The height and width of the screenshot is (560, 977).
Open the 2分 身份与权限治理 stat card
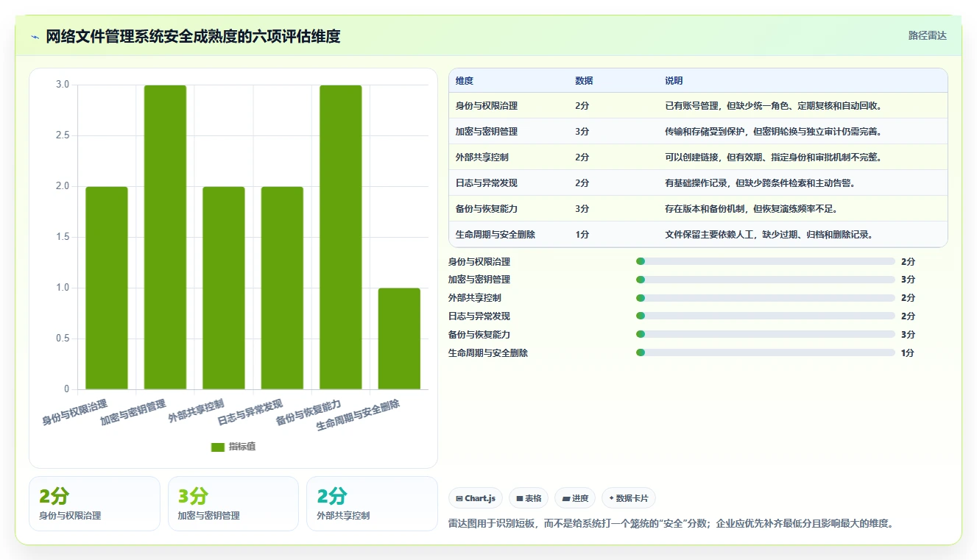pyautogui.click(x=94, y=503)
